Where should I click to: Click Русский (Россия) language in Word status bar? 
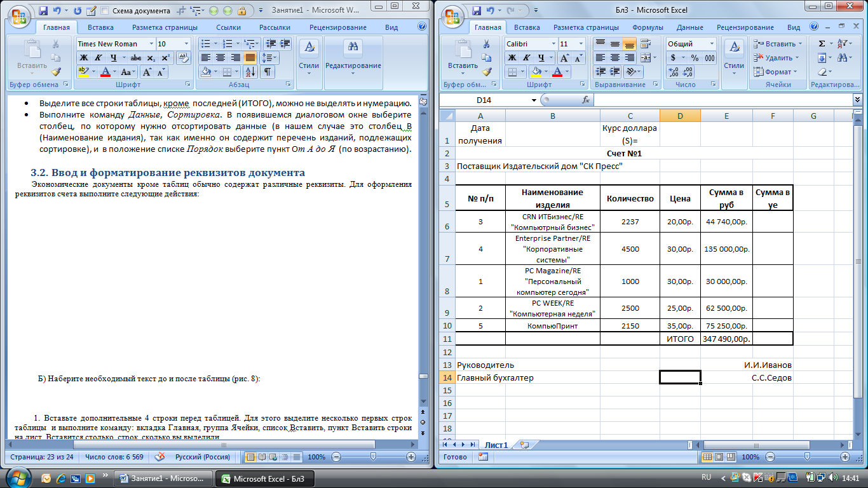203,457
